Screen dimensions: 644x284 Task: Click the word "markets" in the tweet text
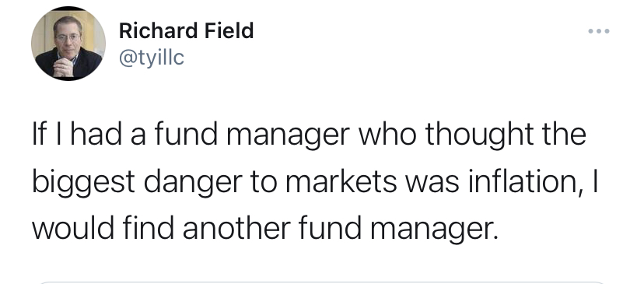(341, 181)
